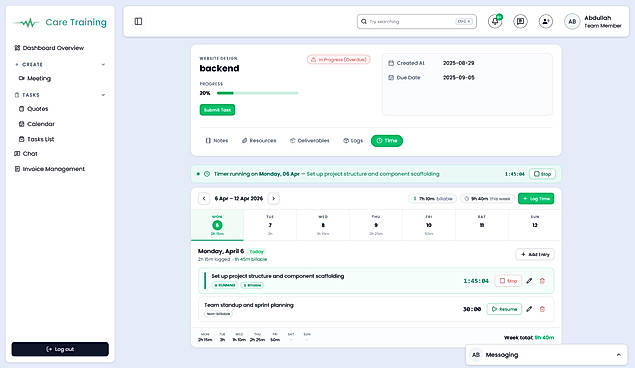Collapse the TASKS section

(x=103, y=95)
